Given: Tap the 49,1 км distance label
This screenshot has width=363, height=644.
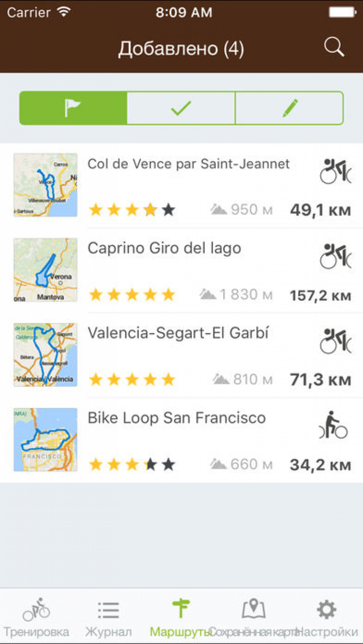Looking at the screenshot, I should [320, 210].
